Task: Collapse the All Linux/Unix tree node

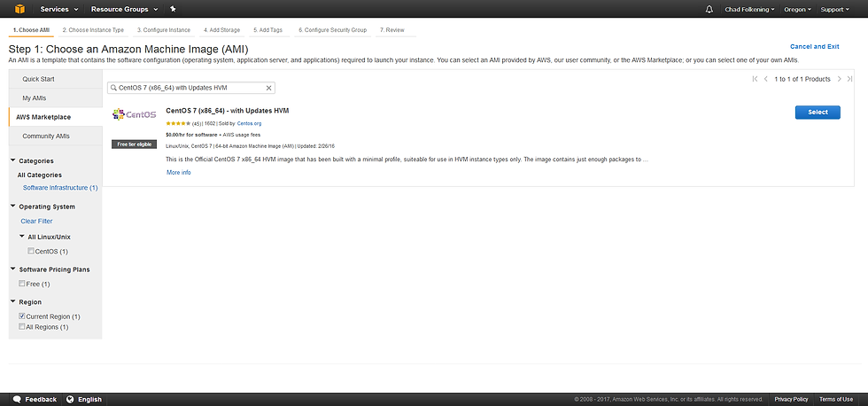Action: pyautogui.click(x=21, y=237)
